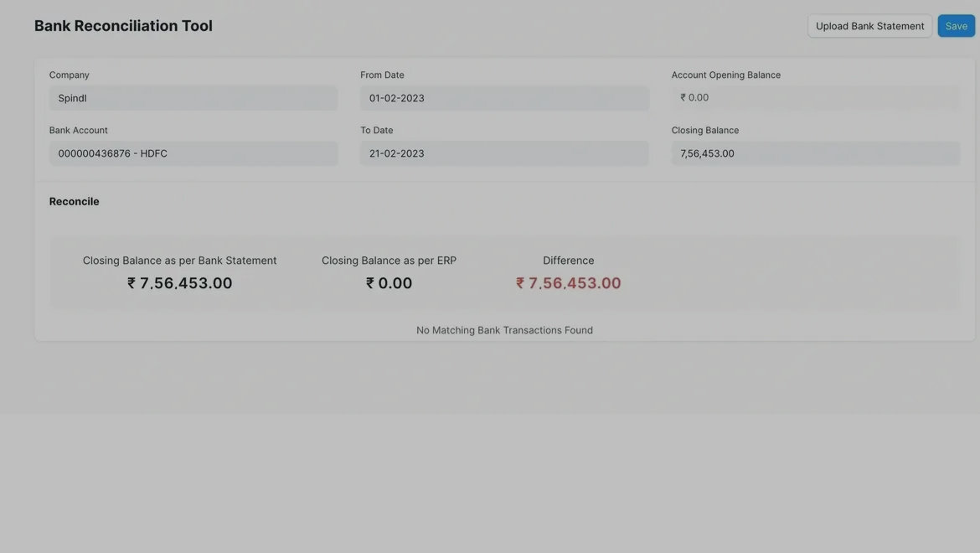This screenshot has height=553, width=980.
Task: Click the Bank Reconciliation Tool page title
Action: pyautogui.click(x=123, y=26)
